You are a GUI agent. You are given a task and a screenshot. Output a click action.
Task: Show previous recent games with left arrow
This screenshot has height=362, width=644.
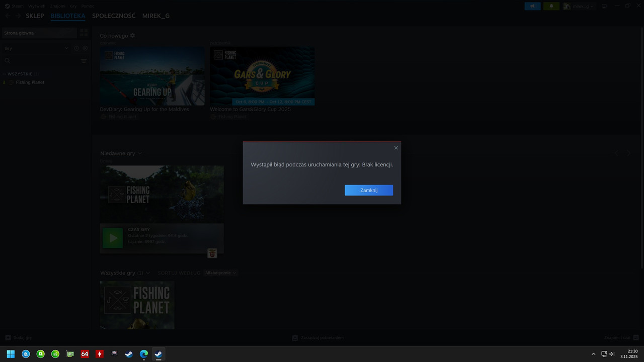coord(617,153)
